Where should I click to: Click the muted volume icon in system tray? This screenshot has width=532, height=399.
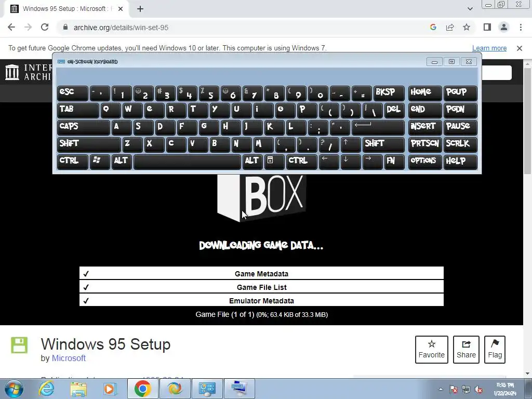tap(478, 390)
